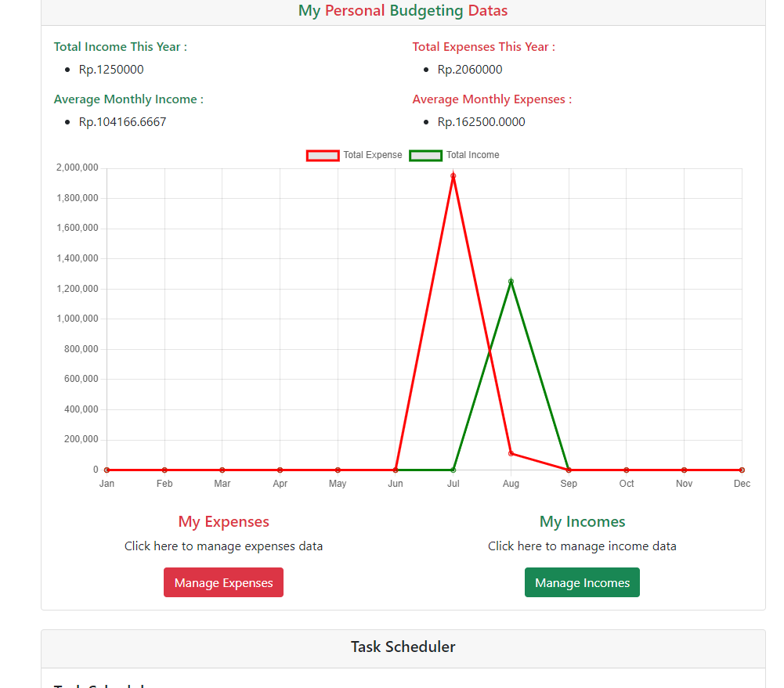The width and height of the screenshot is (784, 688).
Task: Click the 'Click here to manage expenses data' text
Action: pyautogui.click(x=223, y=546)
